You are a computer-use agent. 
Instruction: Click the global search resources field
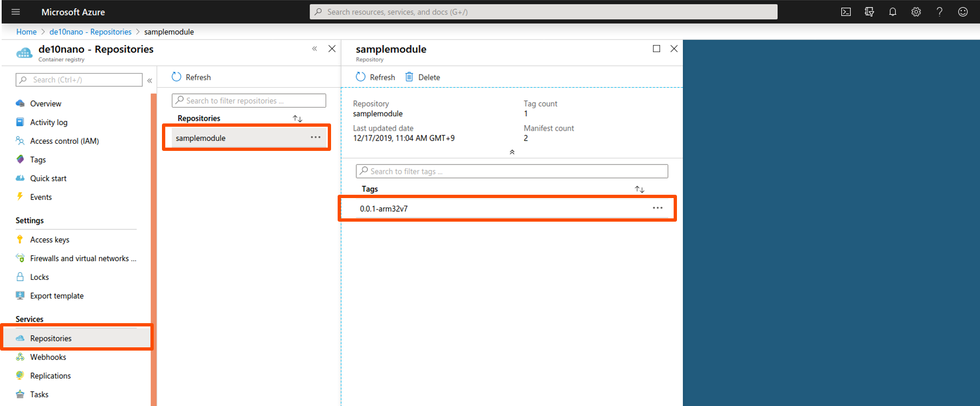(544, 12)
